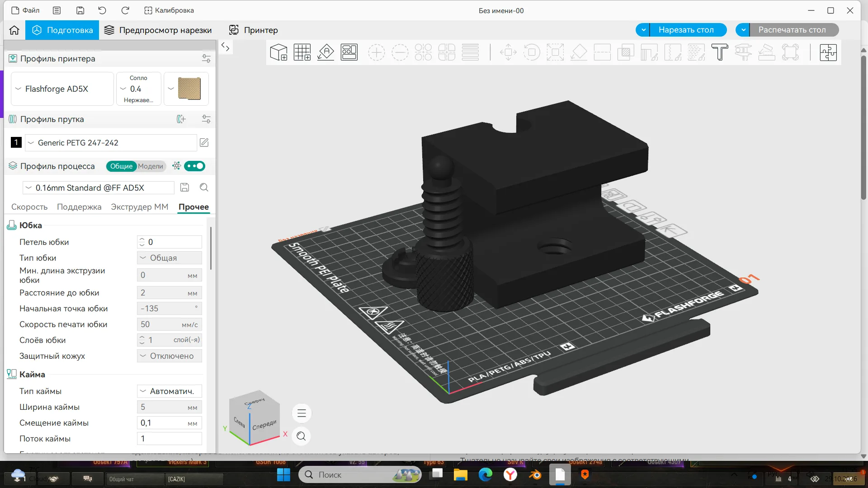Expand the Generic PETG 247-242 filament dropdown
The height and width of the screenshot is (488, 868).
[x=111, y=143]
